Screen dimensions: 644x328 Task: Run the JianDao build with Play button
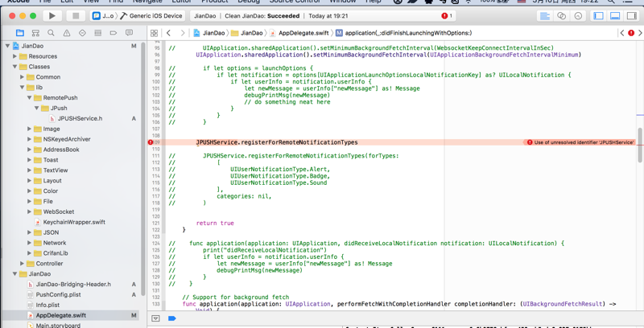coord(52,16)
